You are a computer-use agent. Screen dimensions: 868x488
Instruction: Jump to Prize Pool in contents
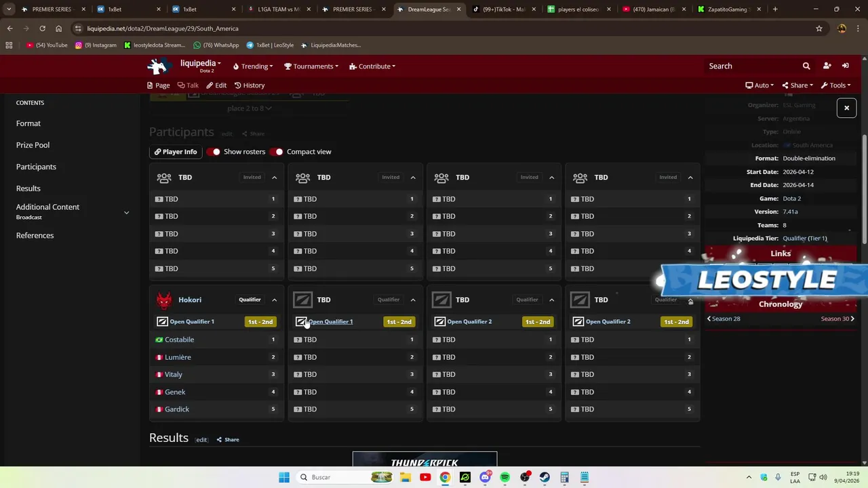pos(33,145)
